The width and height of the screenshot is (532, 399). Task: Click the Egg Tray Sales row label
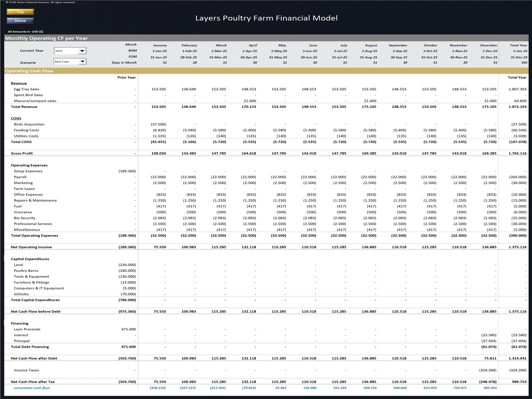(27, 89)
